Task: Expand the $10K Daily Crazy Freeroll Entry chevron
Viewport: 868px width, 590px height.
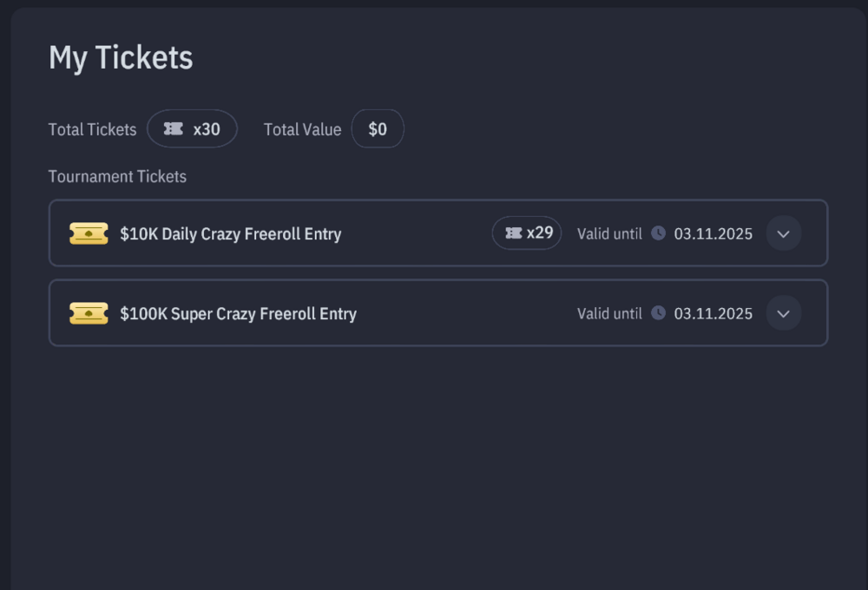Action: (x=783, y=233)
